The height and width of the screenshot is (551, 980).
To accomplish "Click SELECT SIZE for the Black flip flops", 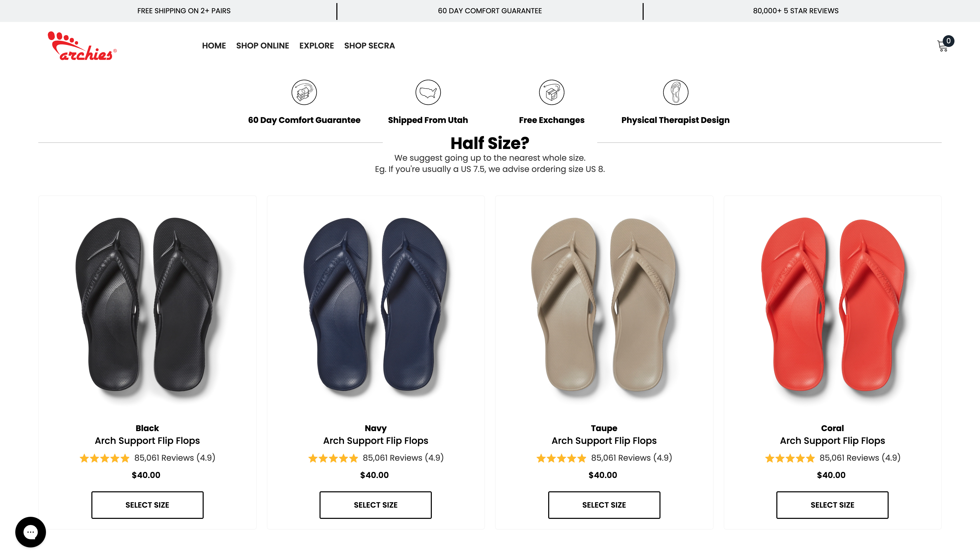I will (147, 505).
